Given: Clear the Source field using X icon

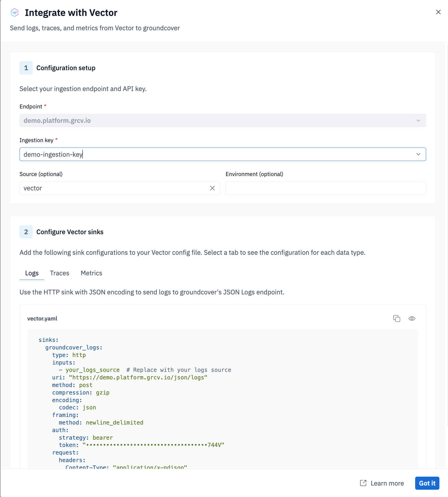Looking at the screenshot, I should click(x=212, y=188).
